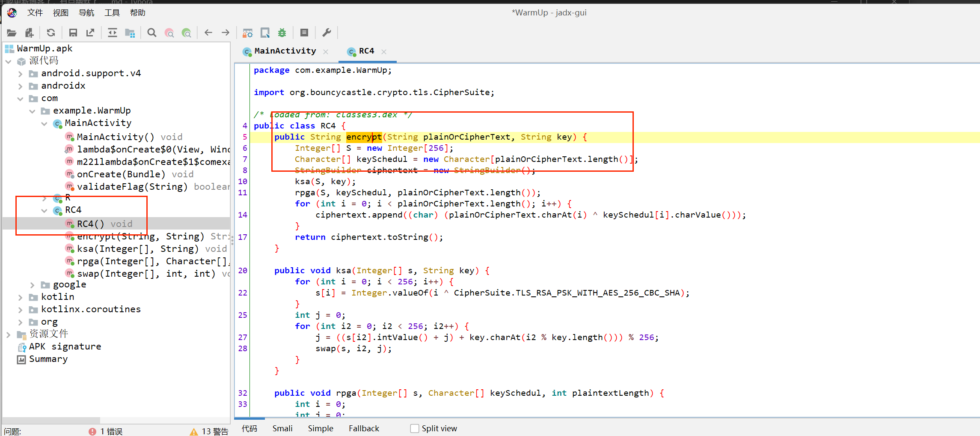Screen dimensions: 980x436
Task: Open file via the folder toolbar icon
Action: point(12,33)
